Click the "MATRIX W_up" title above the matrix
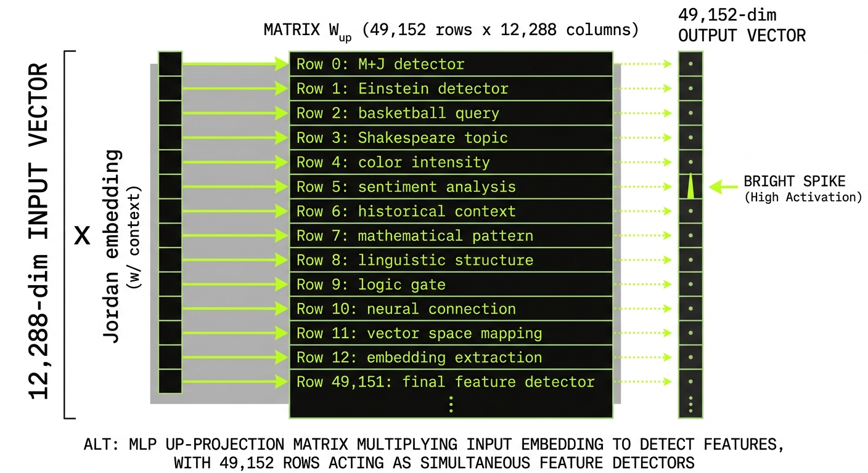 tap(451, 31)
